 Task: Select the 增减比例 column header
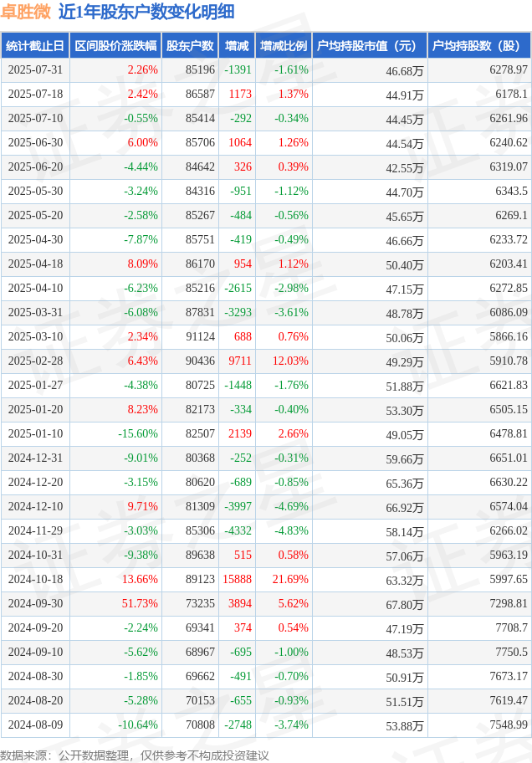click(x=284, y=46)
